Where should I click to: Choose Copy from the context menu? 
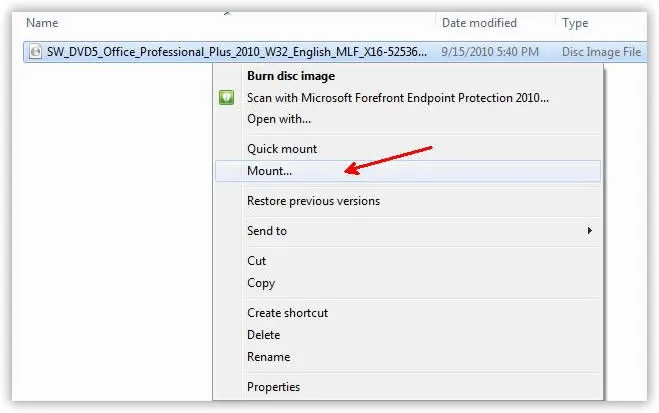coord(262,283)
